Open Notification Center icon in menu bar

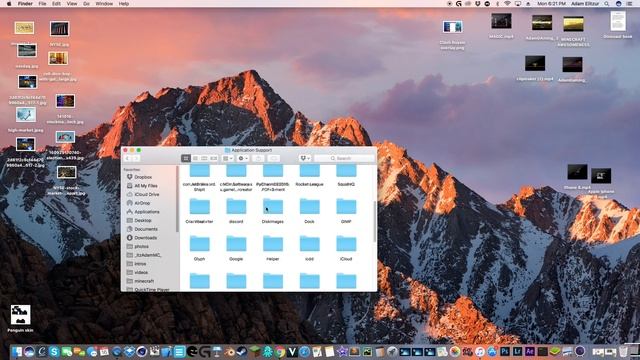tap(629, 4)
